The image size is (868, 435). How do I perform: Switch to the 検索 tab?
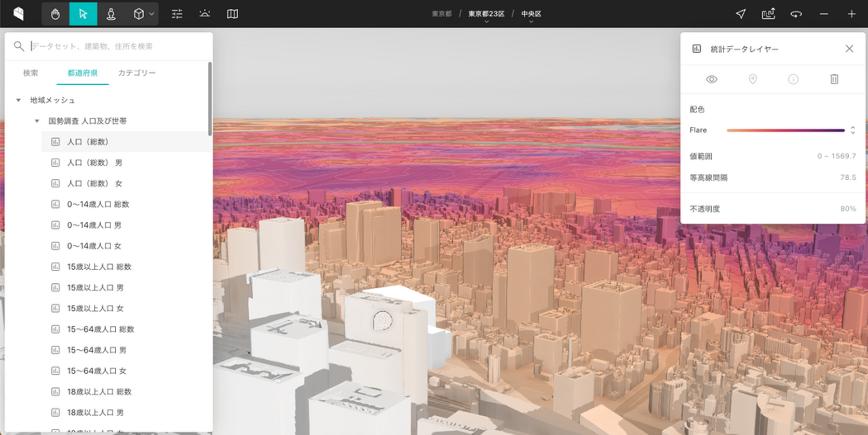(30, 73)
